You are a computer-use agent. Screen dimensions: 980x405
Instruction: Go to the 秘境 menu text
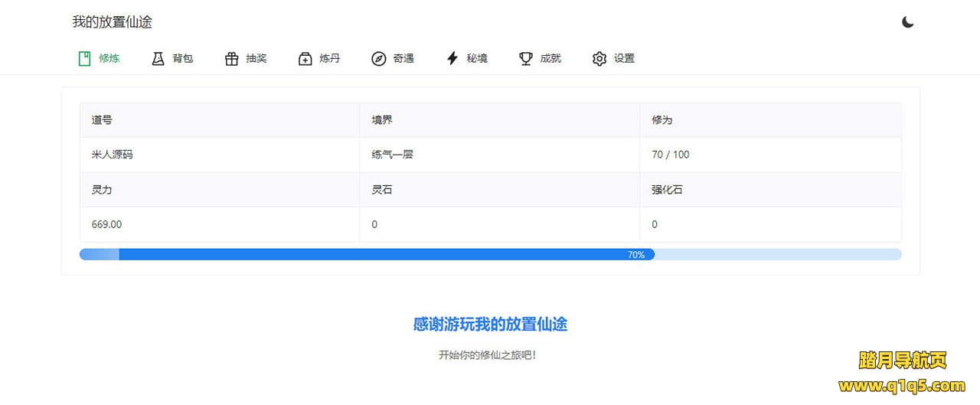pyautogui.click(x=477, y=58)
